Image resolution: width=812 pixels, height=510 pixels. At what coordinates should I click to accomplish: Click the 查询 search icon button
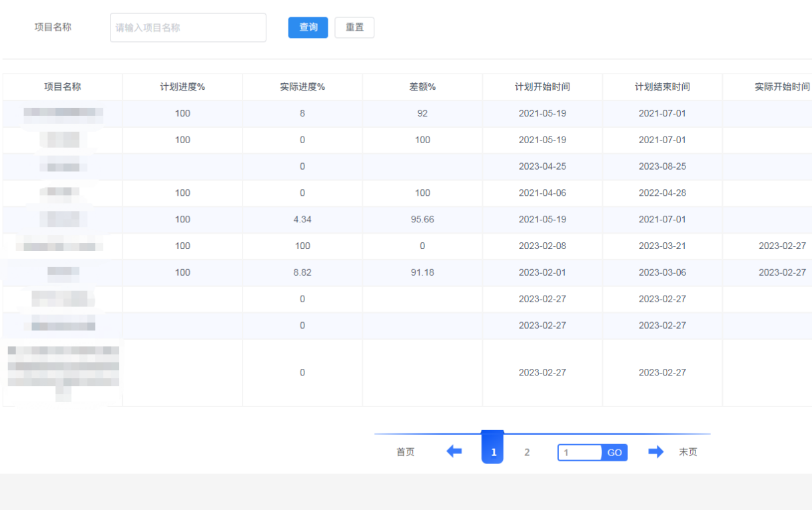308,27
